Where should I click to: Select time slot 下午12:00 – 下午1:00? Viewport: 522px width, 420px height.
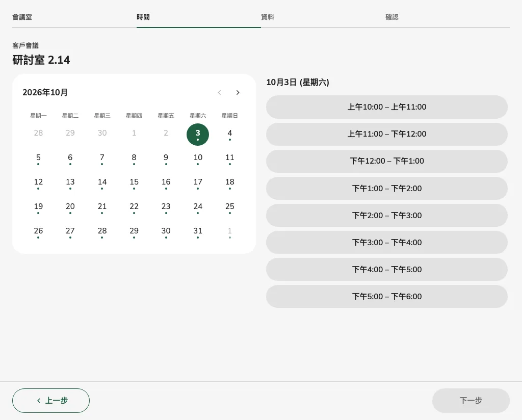pos(387,161)
